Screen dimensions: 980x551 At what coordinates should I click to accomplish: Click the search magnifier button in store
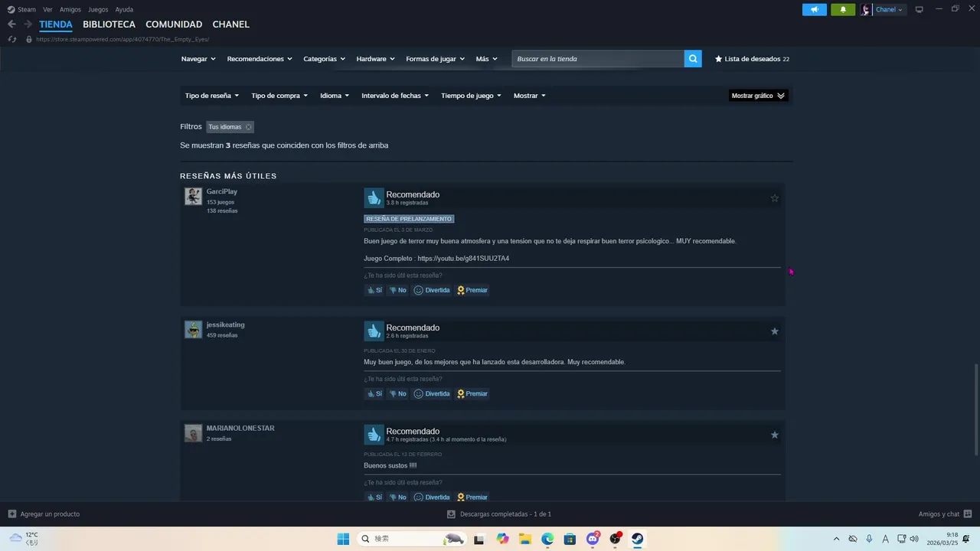[x=693, y=59]
